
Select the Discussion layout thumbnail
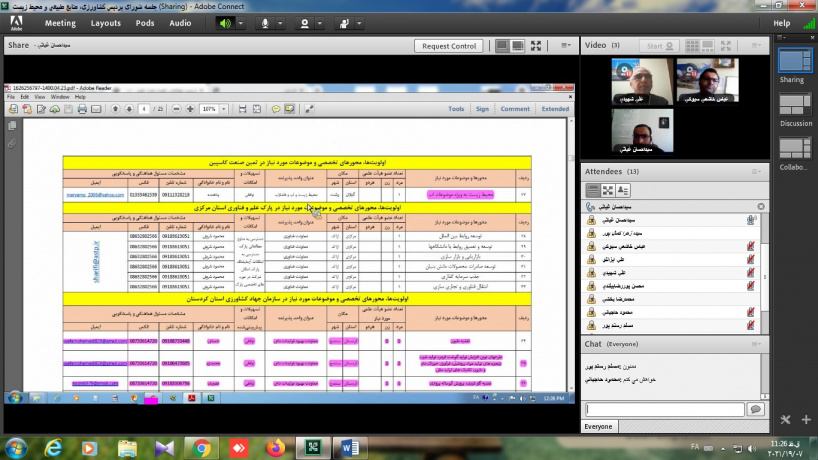click(796, 108)
